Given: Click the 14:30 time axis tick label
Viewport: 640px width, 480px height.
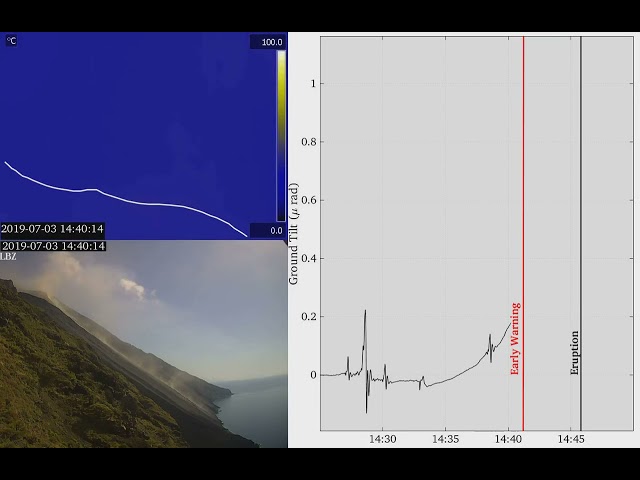Looking at the screenshot, I should point(382,439).
